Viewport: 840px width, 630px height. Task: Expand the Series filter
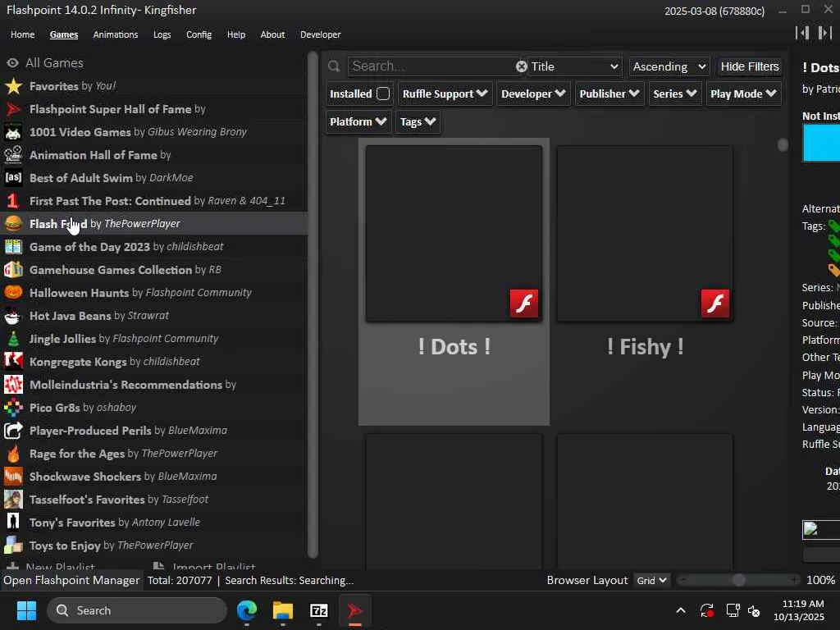[675, 94]
